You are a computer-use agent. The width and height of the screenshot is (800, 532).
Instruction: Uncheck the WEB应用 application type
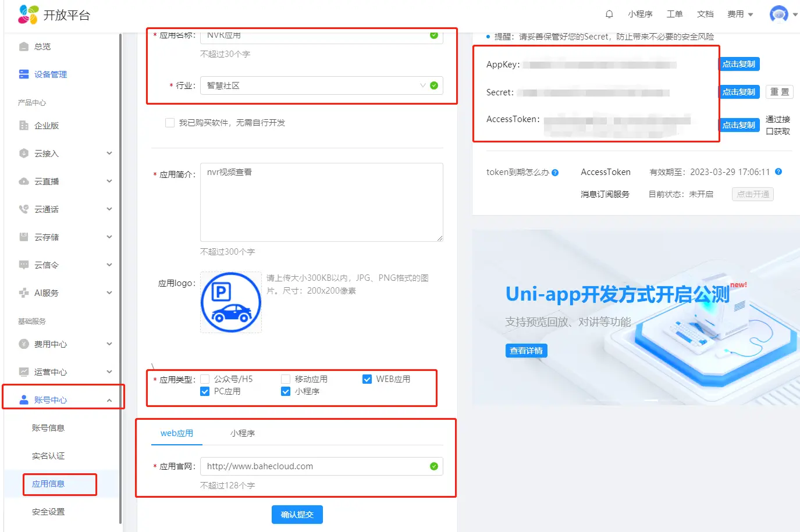pos(367,379)
